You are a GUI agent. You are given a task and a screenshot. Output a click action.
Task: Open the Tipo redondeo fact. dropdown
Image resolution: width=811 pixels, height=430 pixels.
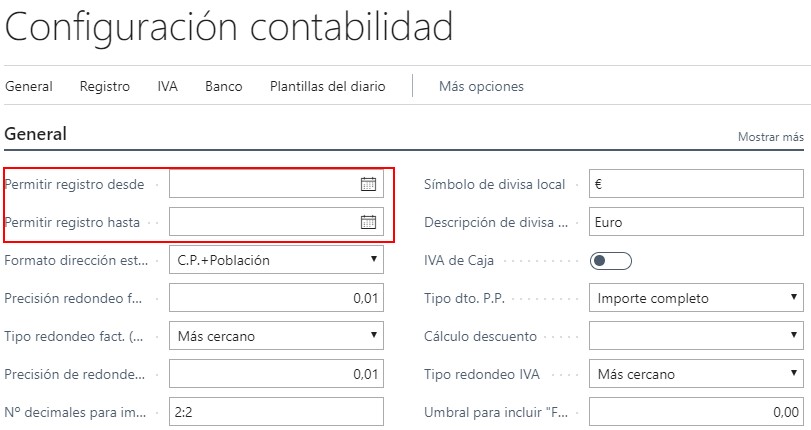click(x=276, y=336)
